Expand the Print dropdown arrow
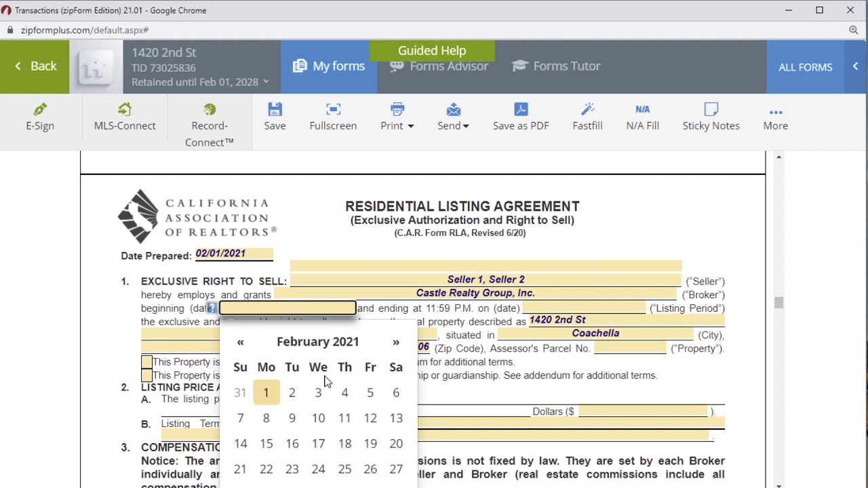This screenshot has width=868, height=488. [410, 126]
